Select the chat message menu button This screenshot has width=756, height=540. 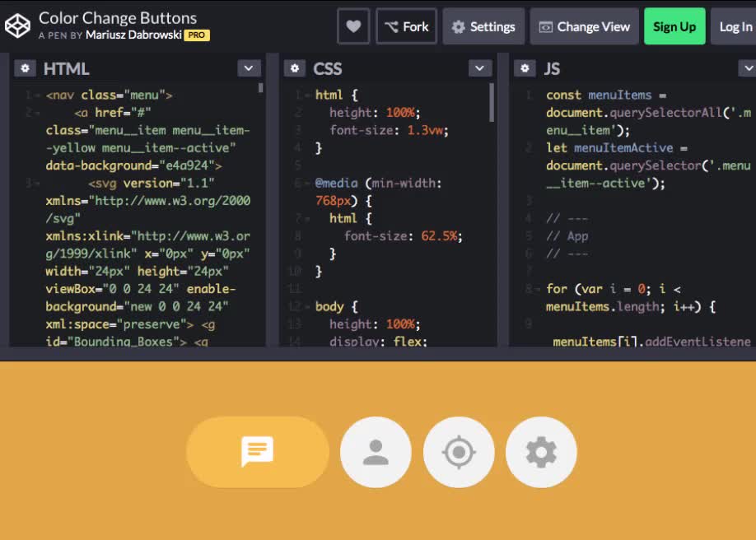tap(257, 452)
